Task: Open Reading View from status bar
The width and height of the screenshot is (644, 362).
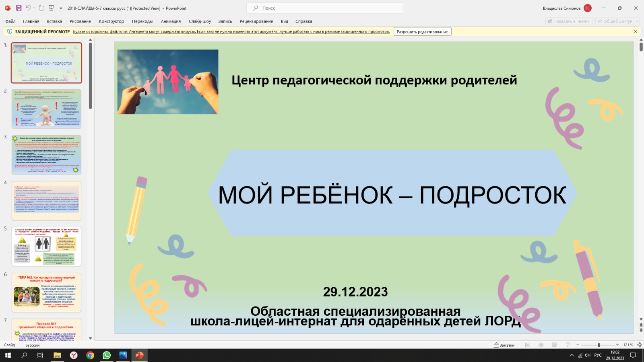Action: pos(554,345)
